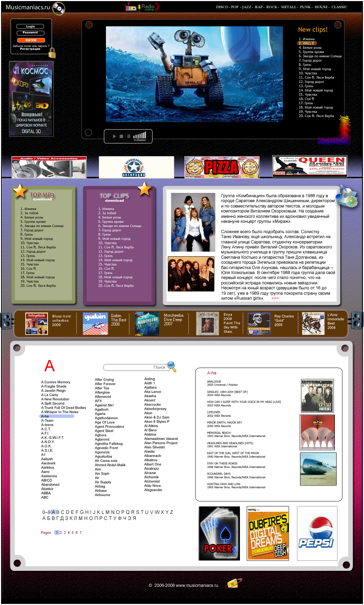Click the TOP MP3 download link
The width and height of the screenshot is (364, 605).
click(42, 199)
